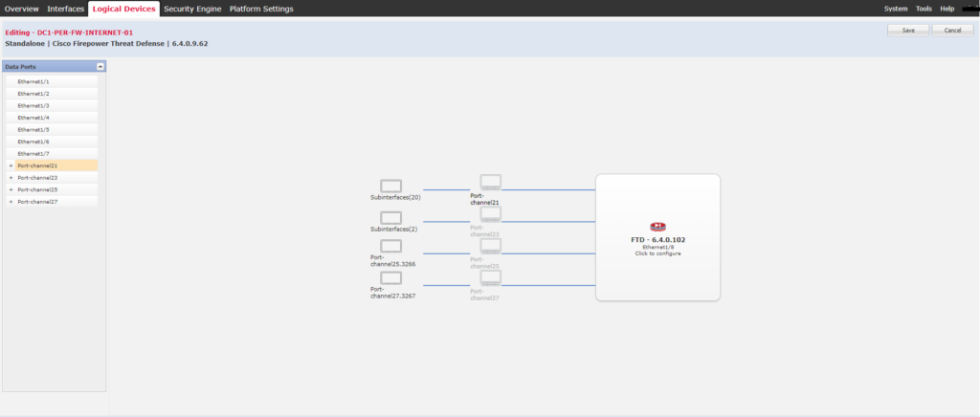Open the Tools menu
Viewport: 980px width, 417px height.
924,9
